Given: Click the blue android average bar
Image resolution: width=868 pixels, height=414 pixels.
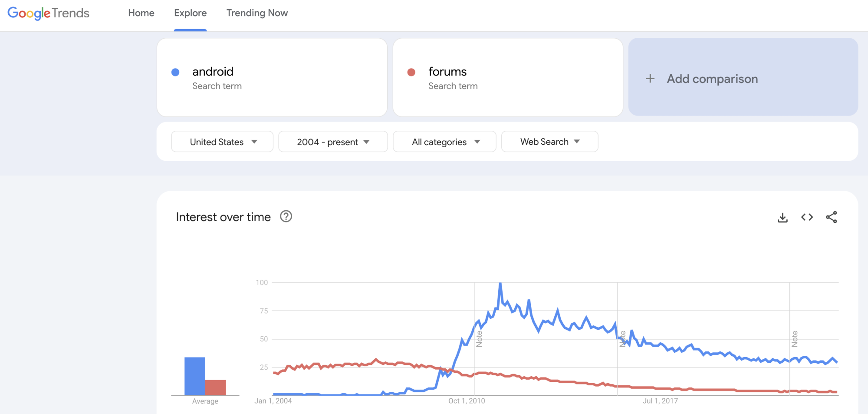Looking at the screenshot, I should 195,376.
